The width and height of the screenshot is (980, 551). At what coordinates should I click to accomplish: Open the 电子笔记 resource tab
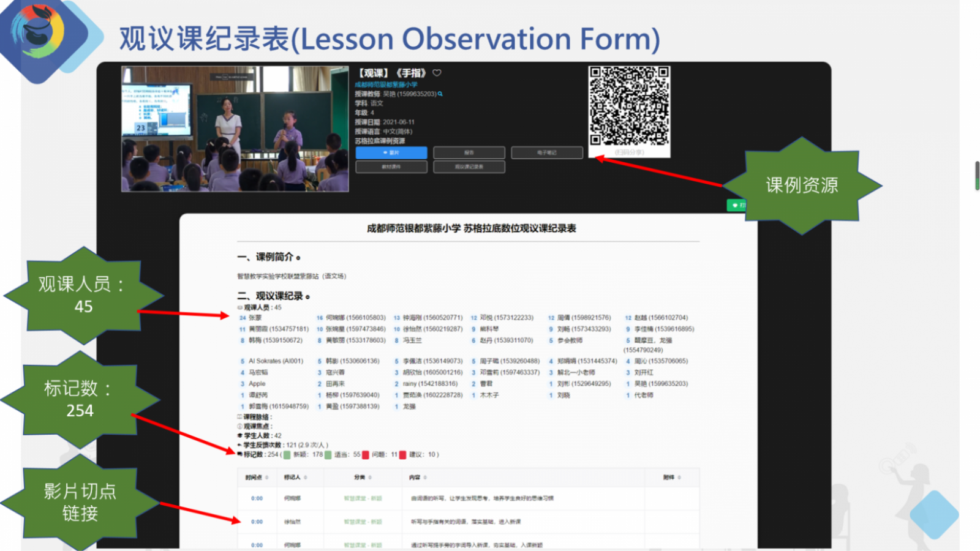pos(547,152)
